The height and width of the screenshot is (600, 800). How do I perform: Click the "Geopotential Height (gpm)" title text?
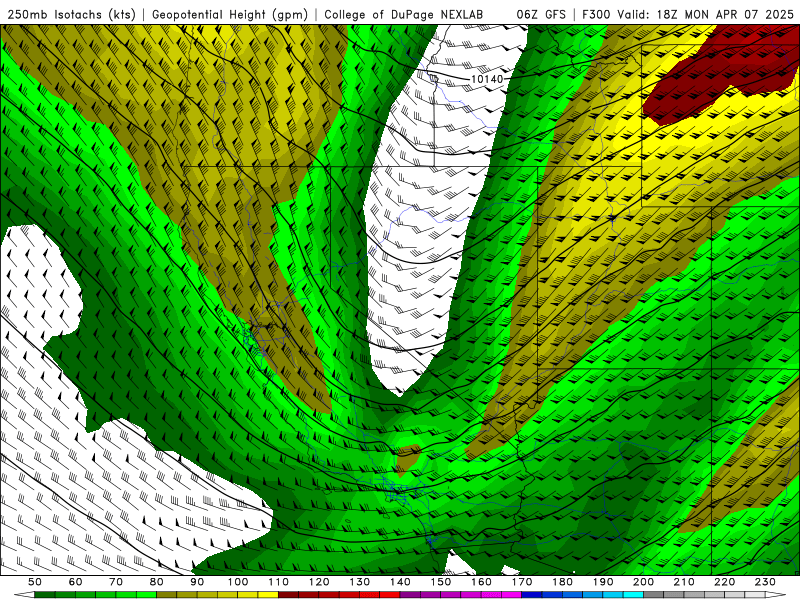tap(230, 14)
